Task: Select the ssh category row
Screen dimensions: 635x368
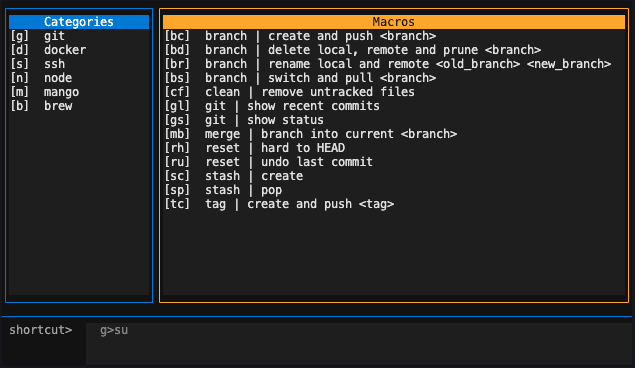Action: pyautogui.click(x=79, y=64)
